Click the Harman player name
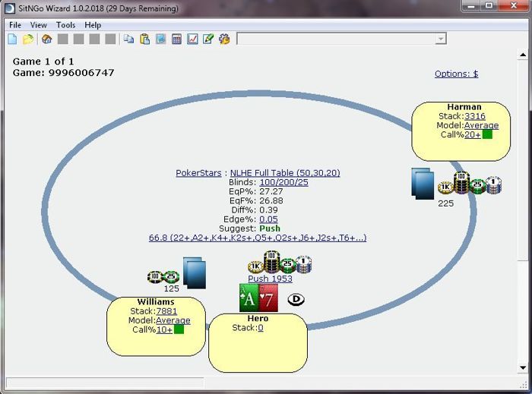Image resolution: width=532 pixels, height=394 pixels. (x=464, y=107)
